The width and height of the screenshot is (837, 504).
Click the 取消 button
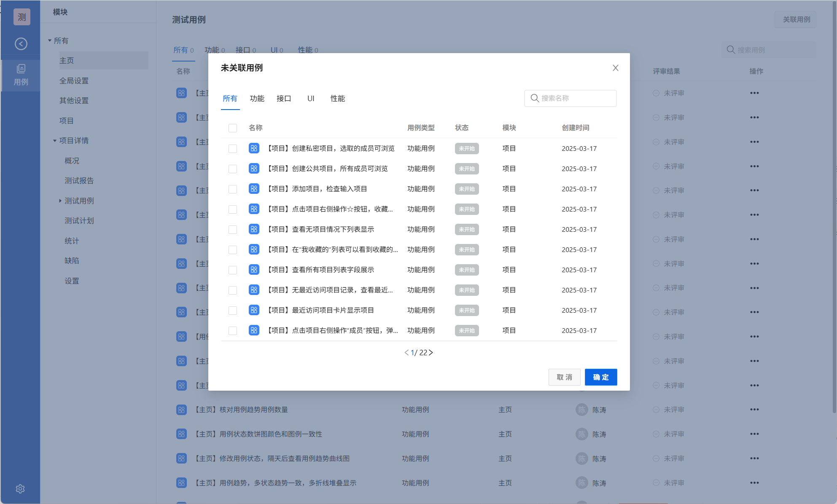(x=564, y=377)
